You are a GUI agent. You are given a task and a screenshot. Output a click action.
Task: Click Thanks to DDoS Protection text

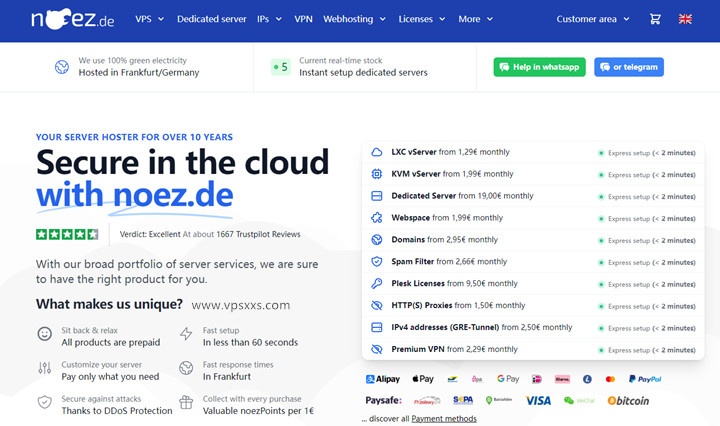point(117,411)
